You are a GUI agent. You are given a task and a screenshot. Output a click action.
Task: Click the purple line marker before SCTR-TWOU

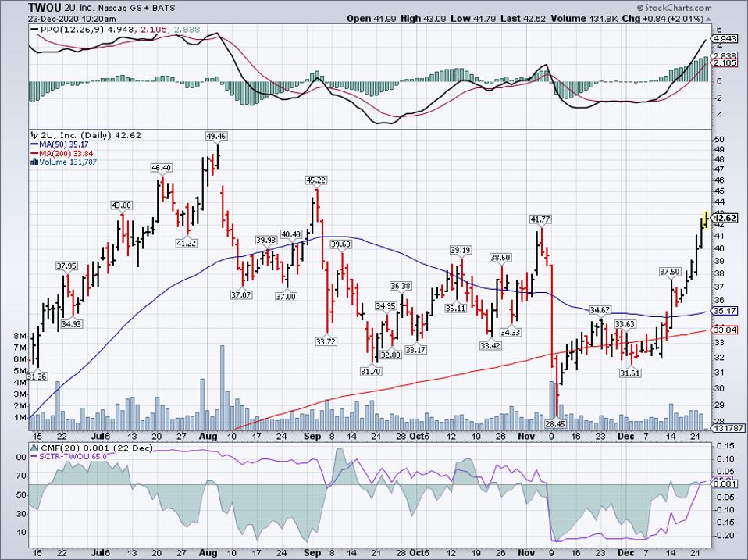[34, 456]
